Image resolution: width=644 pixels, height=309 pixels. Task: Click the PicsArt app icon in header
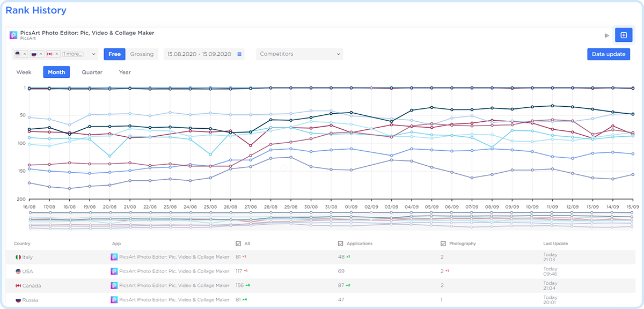click(14, 35)
